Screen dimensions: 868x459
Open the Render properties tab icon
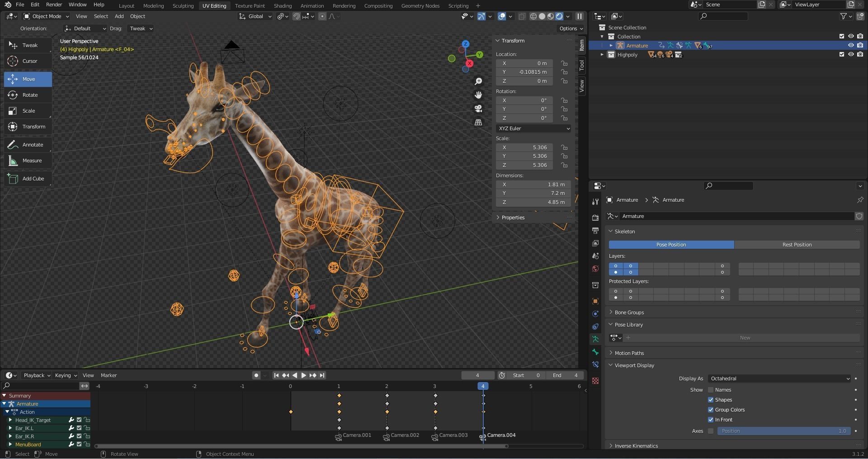point(595,218)
